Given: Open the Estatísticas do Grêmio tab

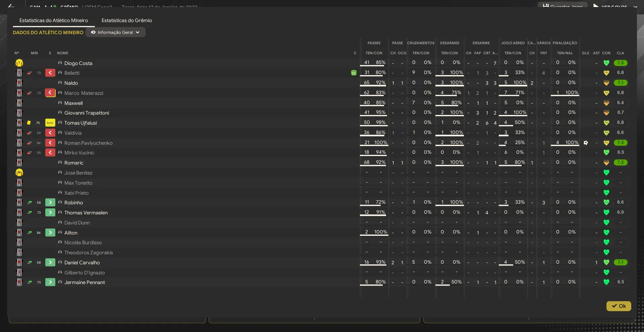Looking at the screenshot, I should 127,20.
